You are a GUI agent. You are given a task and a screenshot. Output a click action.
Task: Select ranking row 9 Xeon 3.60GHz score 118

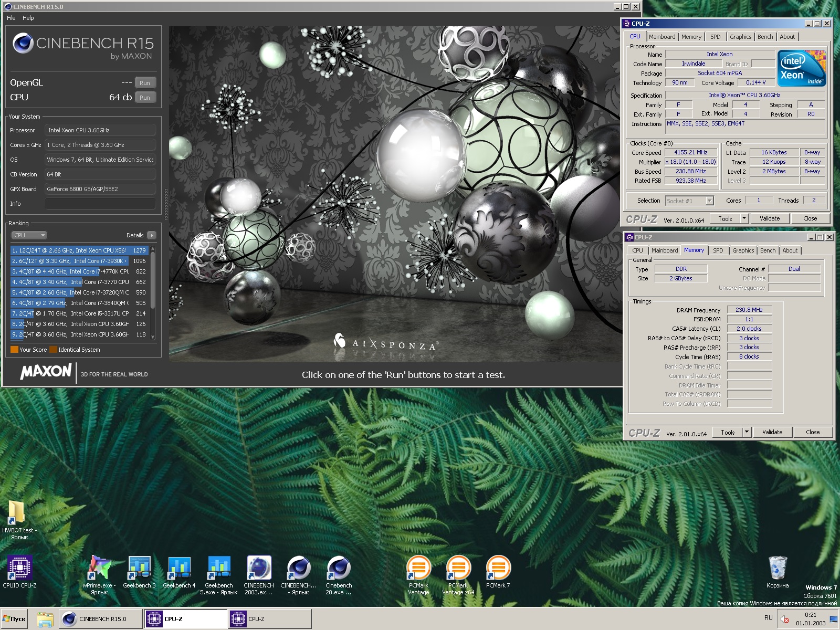[79, 334]
